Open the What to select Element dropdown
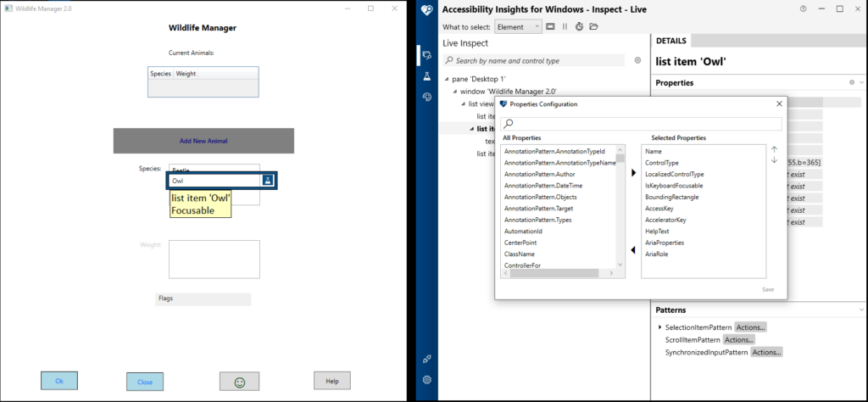Image resolution: width=868 pixels, height=402 pixels. point(518,26)
